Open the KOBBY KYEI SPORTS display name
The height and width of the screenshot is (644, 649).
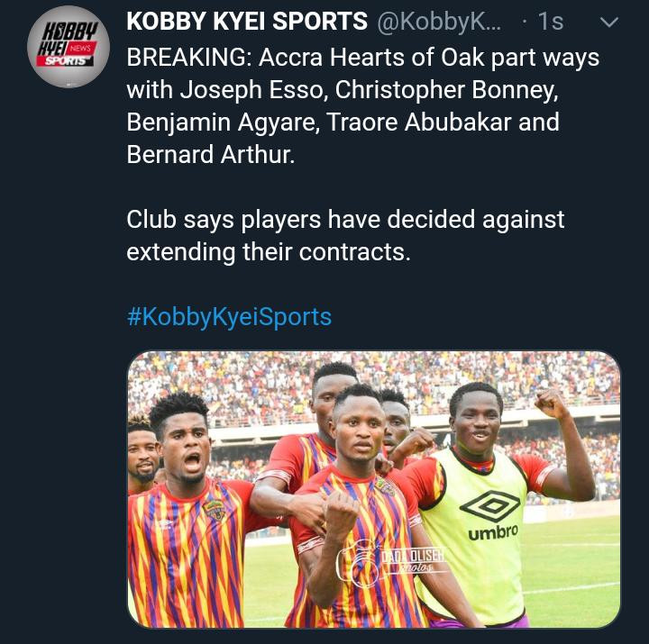(247, 21)
